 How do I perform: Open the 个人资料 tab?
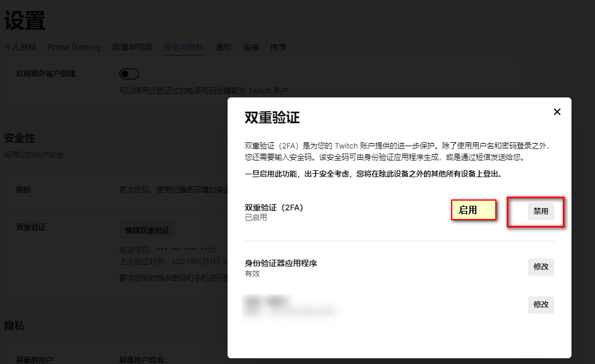[x=20, y=47]
